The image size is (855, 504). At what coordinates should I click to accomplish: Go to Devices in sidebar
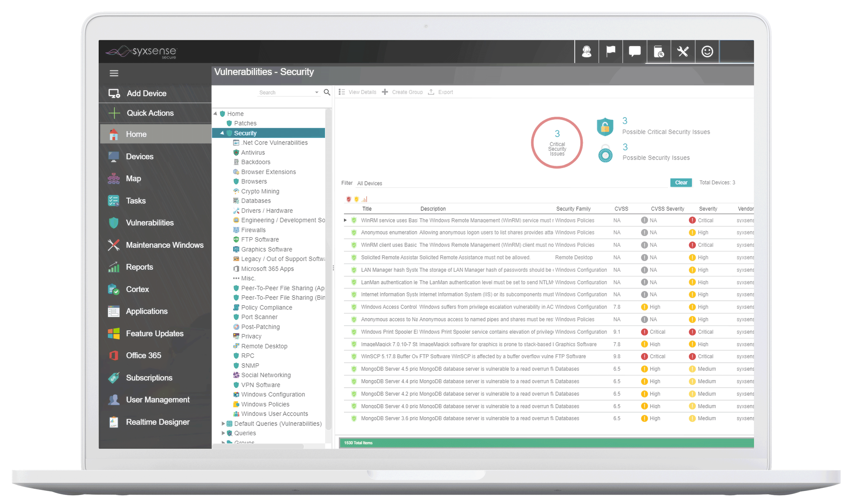point(155,157)
